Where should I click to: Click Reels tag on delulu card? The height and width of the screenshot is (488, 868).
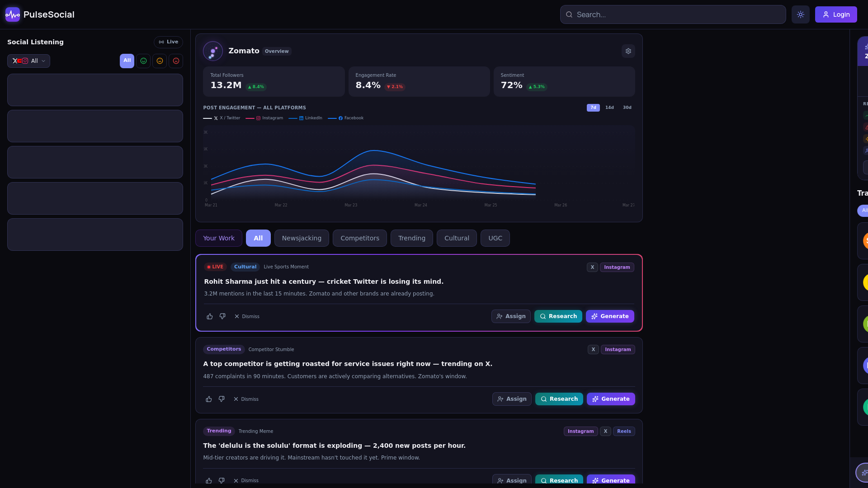pyautogui.click(x=624, y=432)
